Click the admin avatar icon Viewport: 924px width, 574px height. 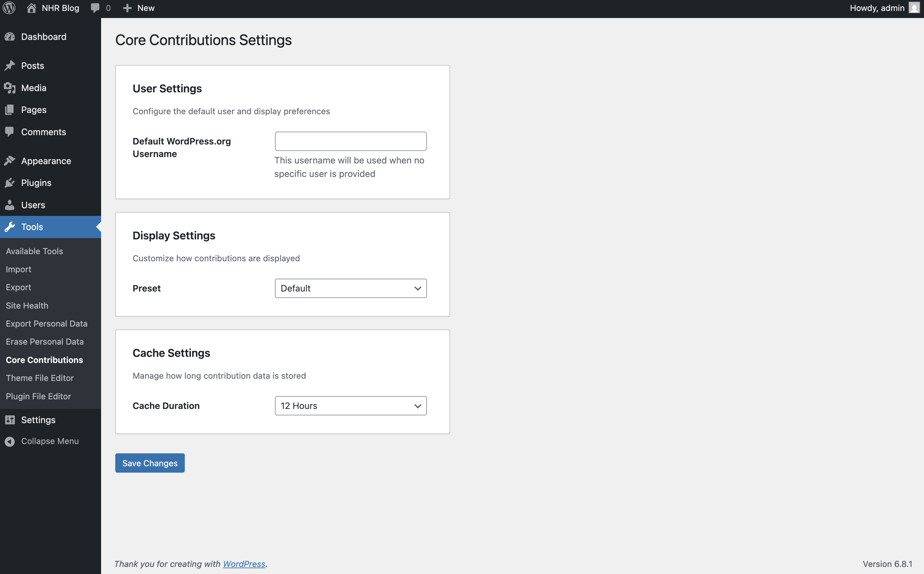(x=914, y=8)
